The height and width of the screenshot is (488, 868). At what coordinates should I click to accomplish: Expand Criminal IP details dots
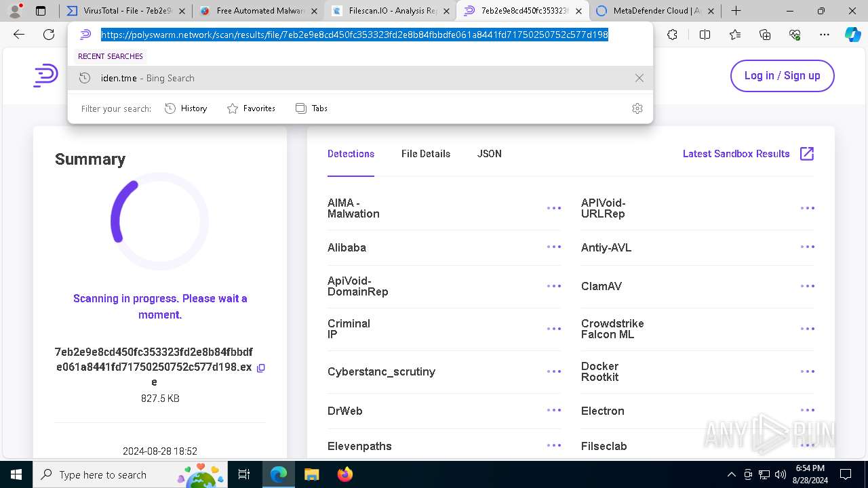(x=554, y=329)
